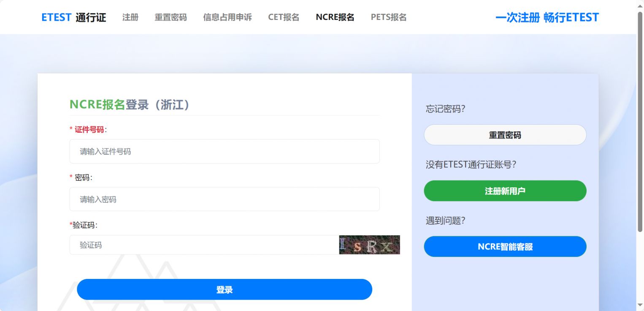Image resolution: width=644 pixels, height=311 pixels.
Task: Click into the 验证码 text box
Action: coord(204,245)
